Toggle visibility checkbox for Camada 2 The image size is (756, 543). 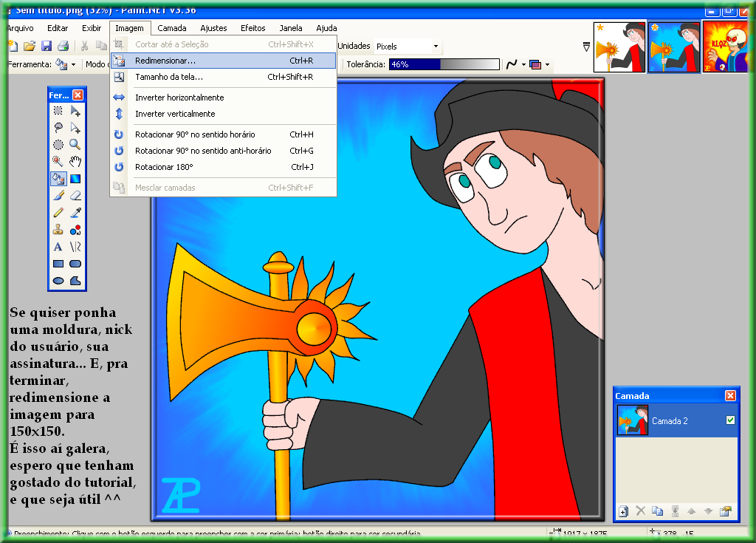pyautogui.click(x=730, y=420)
